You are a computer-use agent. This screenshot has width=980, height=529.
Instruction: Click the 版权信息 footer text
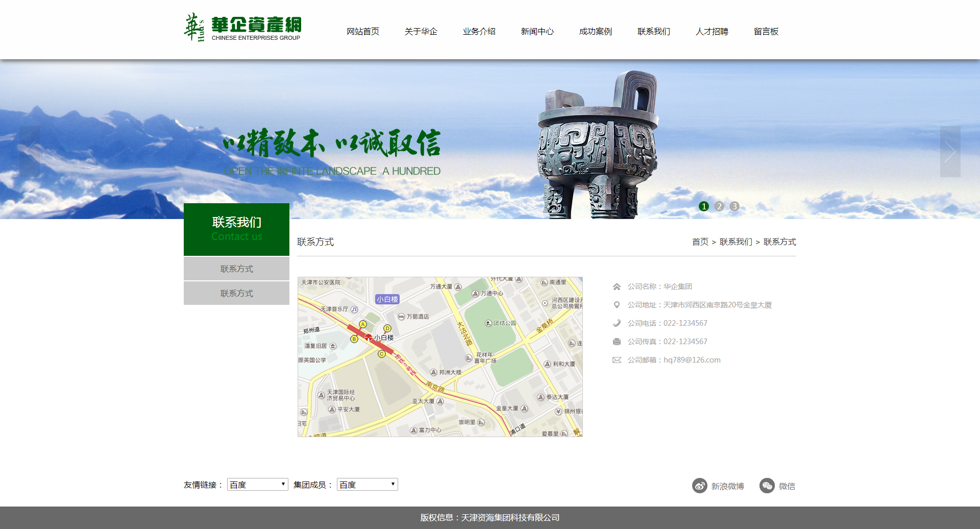[490, 518]
